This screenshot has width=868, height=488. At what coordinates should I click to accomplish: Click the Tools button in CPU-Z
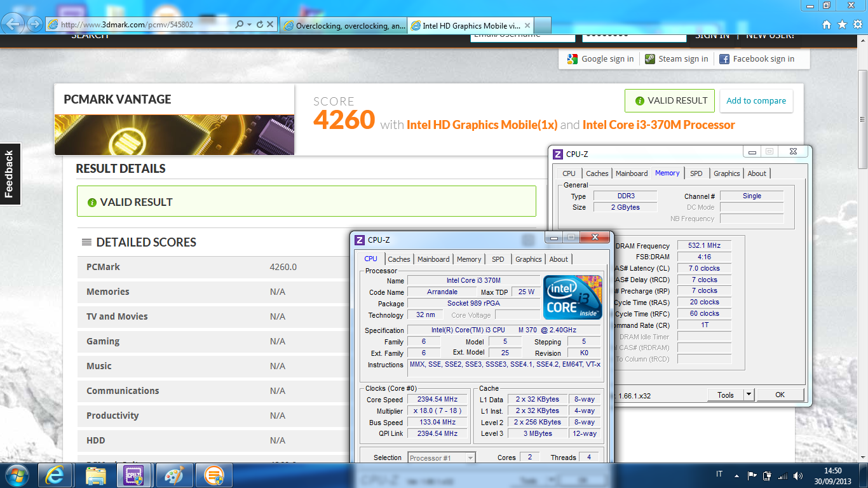[726, 395]
